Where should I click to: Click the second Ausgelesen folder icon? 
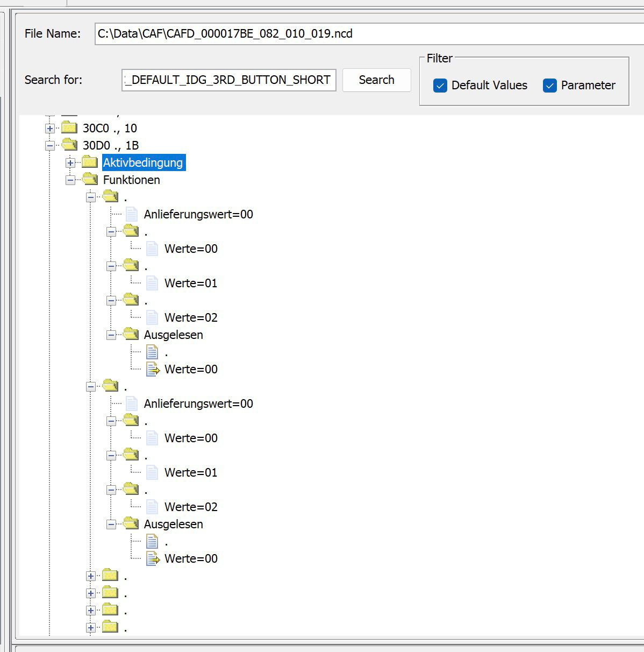pyautogui.click(x=131, y=524)
